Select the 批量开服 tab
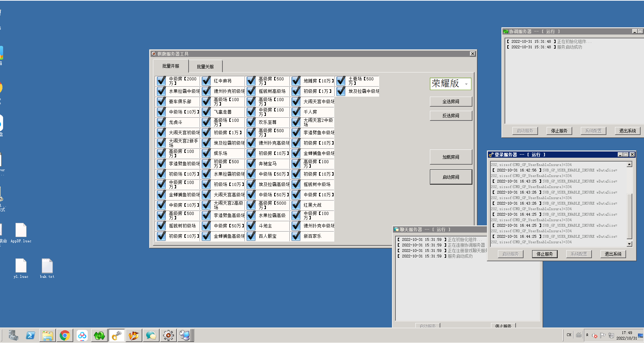644x343 pixels. point(171,66)
